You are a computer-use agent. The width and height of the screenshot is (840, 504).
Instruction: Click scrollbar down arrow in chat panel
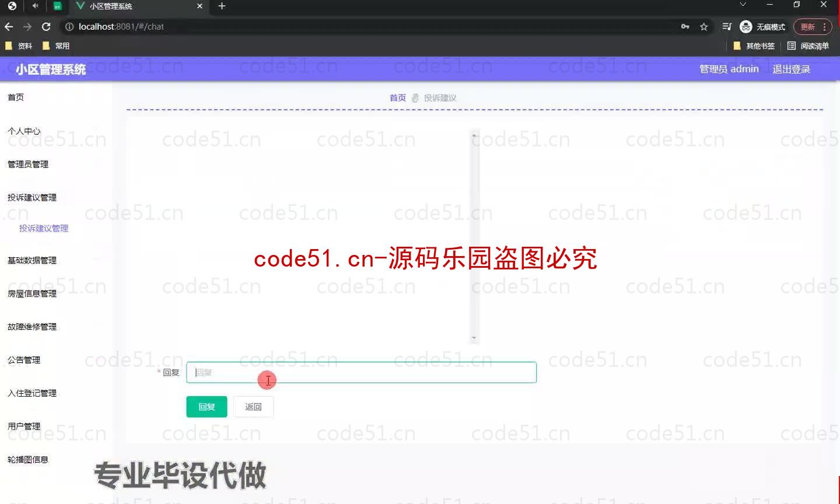pos(474,338)
